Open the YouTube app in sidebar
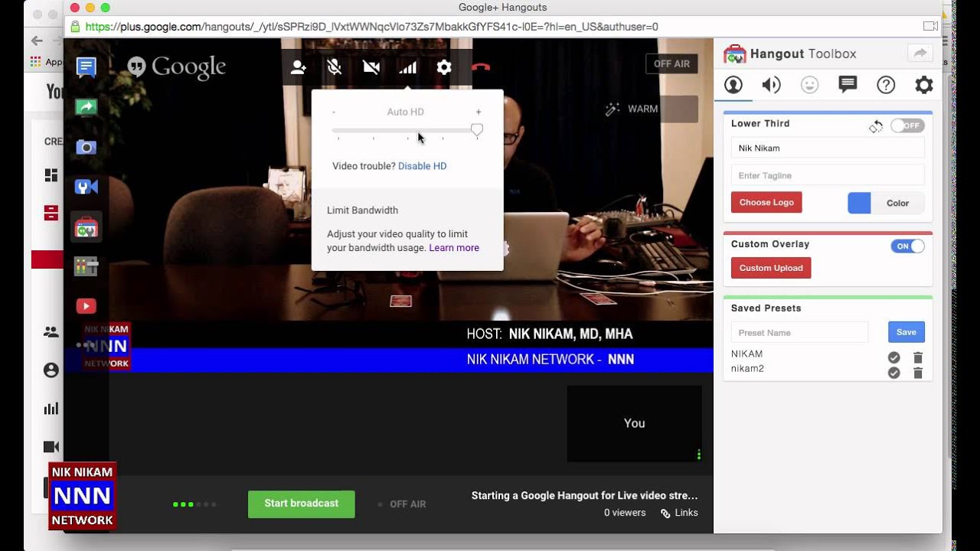 point(87,306)
